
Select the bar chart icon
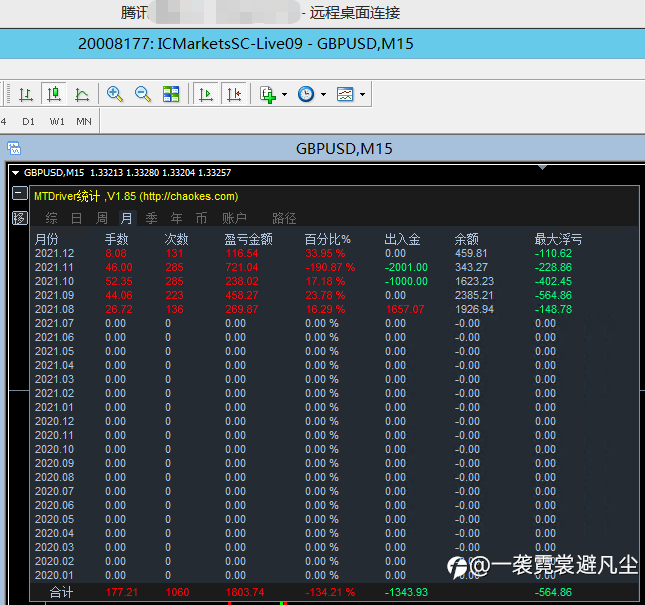(x=26, y=95)
